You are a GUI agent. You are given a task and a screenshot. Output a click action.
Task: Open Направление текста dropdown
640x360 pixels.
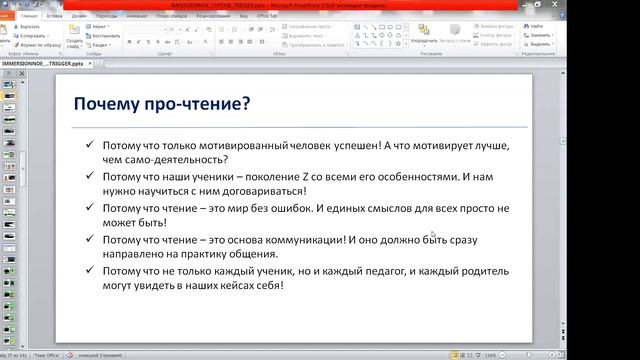[308, 27]
